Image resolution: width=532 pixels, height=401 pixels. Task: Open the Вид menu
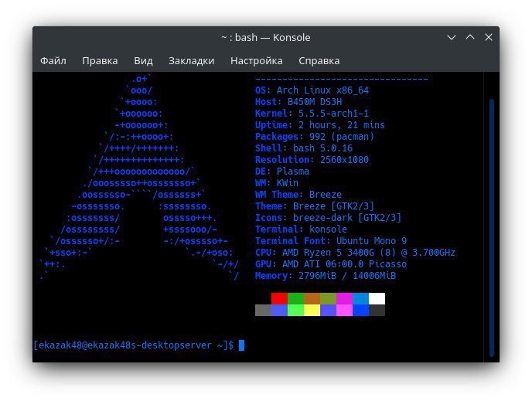(143, 61)
